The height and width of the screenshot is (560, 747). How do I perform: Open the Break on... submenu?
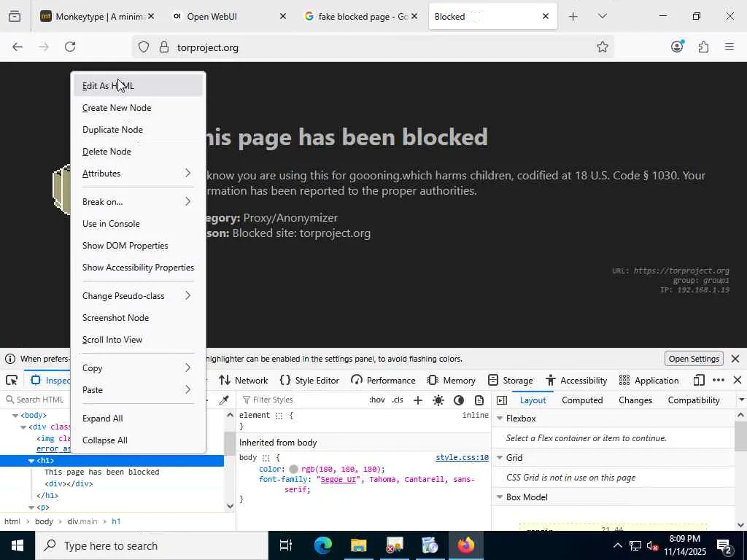(138, 202)
